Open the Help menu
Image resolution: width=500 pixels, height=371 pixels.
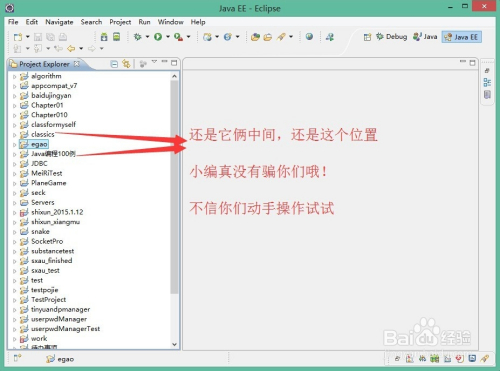point(198,22)
